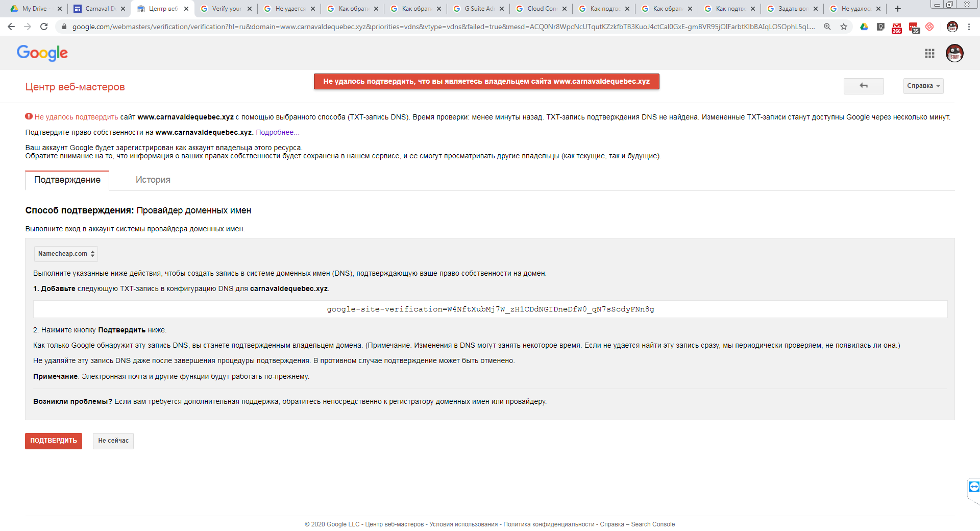
Task: Dismiss the red verification failed banner
Action: [x=486, y=82]
